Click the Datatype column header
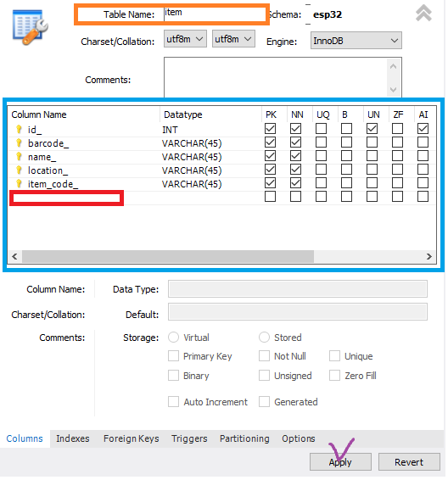Screen dimensions: 448x480 coord(183,114)
